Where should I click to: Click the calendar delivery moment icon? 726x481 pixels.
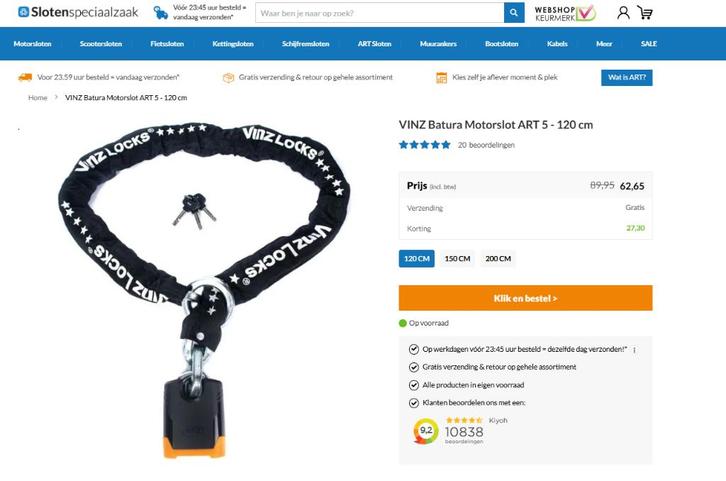pyautogui.click(x=441, y=78)
